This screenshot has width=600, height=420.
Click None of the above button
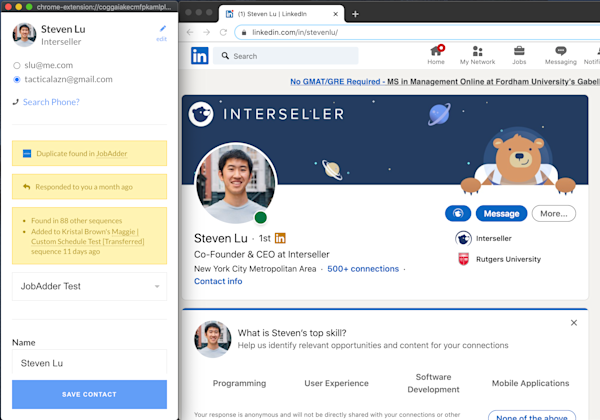[532, 416]
